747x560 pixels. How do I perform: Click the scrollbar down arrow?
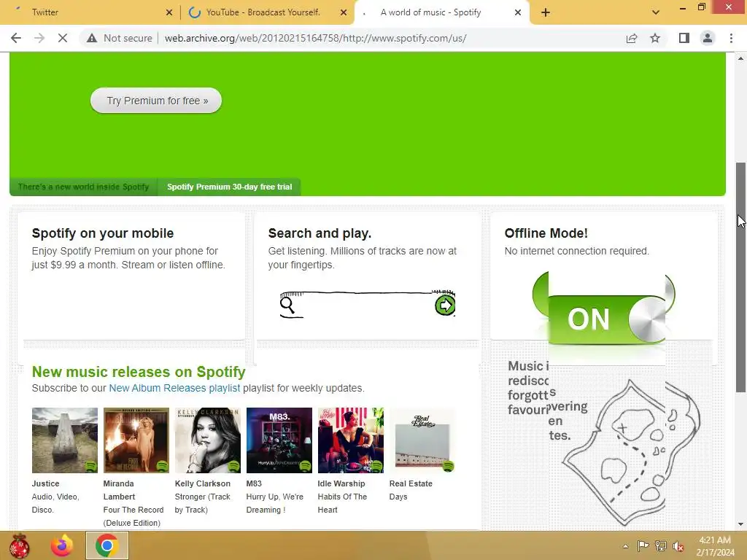740,524
